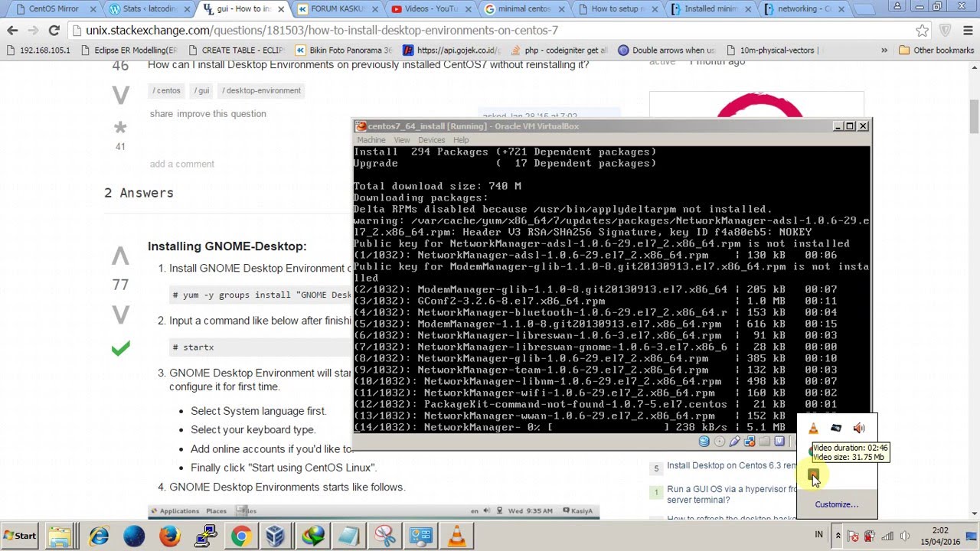Open Install Desktop on Centos 6.3 related link
This screenshot has width=980, height=551.
[731, 465]
